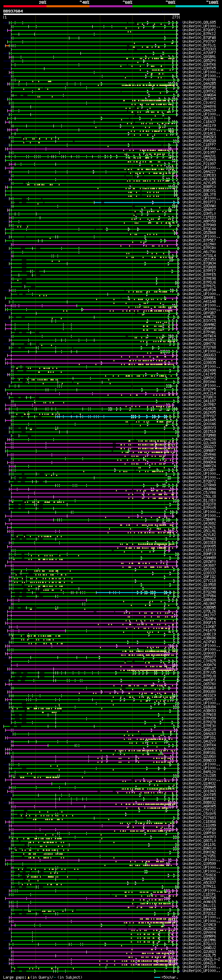Open hit UniRef100_B7QQP2
This screenshot has width=222, height=980.
click(199, 30)
